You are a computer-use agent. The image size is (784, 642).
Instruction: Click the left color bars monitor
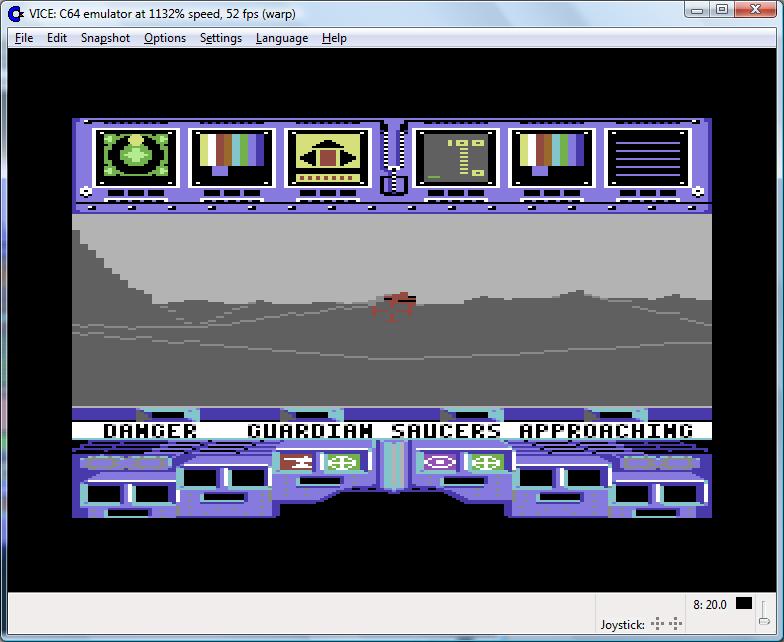(x=232, y=158)
